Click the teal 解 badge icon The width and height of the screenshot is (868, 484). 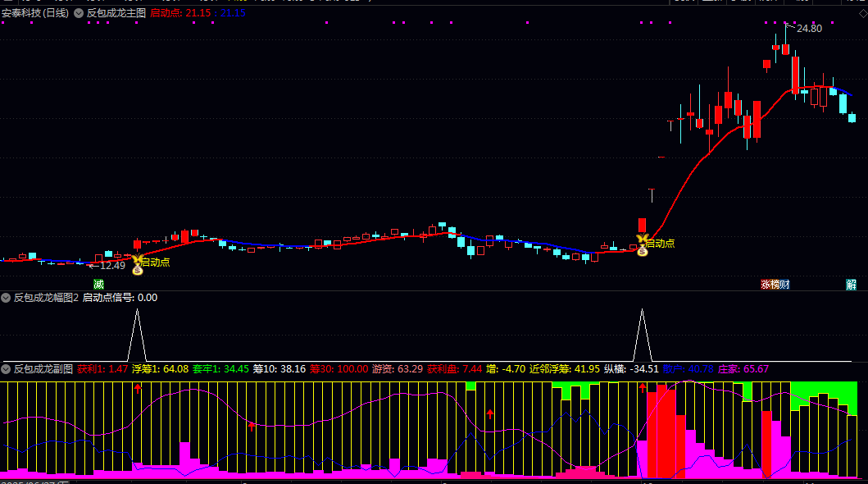pyautogui.click(x=852, y=285)
